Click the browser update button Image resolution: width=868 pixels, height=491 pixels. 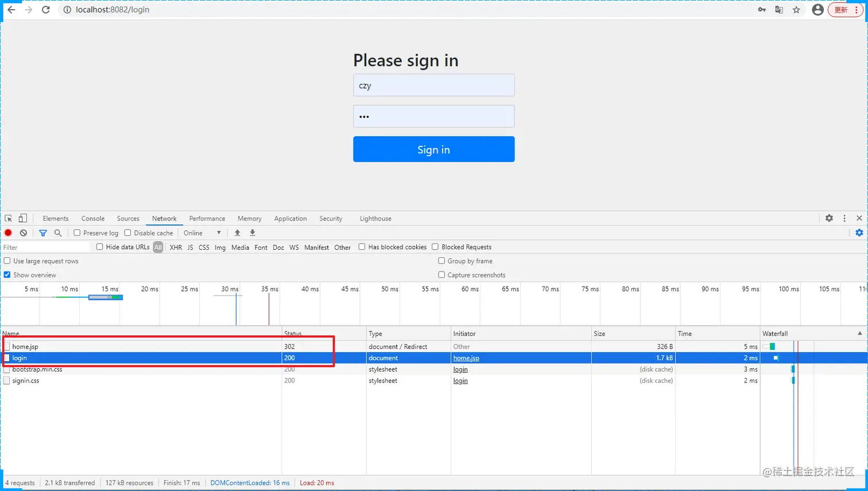(845, 10)
